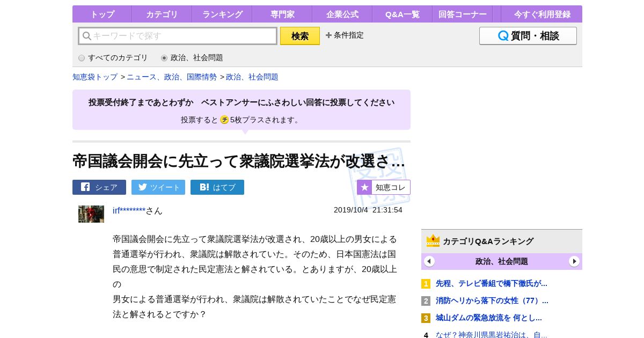644x338 pixels.
Task: Open the irf******** user profile link
Action: 129,210
